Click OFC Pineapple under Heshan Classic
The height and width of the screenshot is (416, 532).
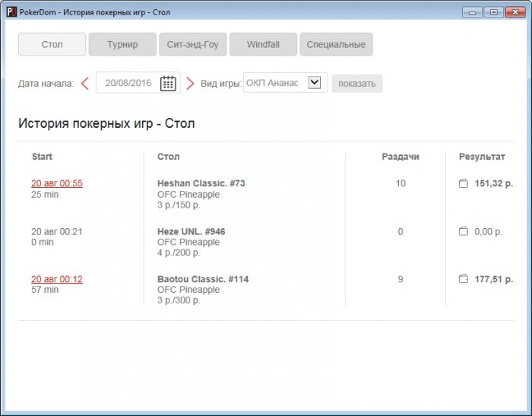(x=188, y=195)
